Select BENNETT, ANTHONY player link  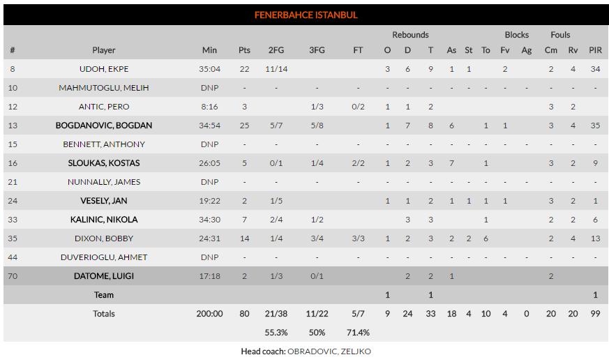click(x=104, y=144)
